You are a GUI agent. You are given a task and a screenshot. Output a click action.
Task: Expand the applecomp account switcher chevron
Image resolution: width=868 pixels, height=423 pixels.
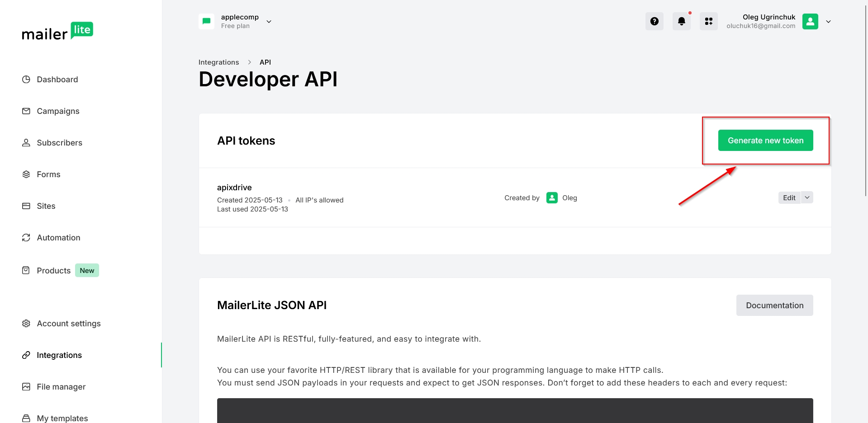coord(269,22)
